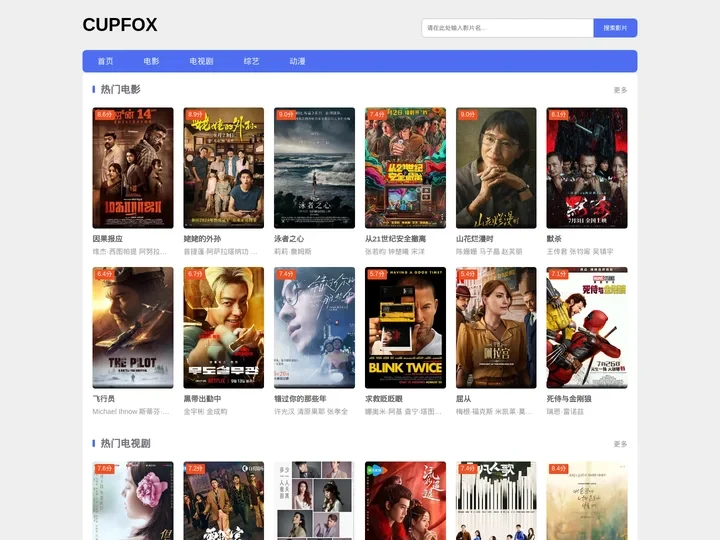Open the 7.2分 TV drama poster
This screenshot has height=540, width=720.
pos(224,501)
